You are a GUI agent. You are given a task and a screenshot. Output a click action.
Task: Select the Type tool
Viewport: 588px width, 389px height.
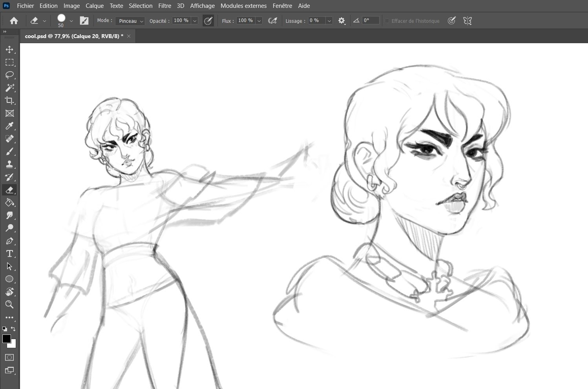pos(9,254)
